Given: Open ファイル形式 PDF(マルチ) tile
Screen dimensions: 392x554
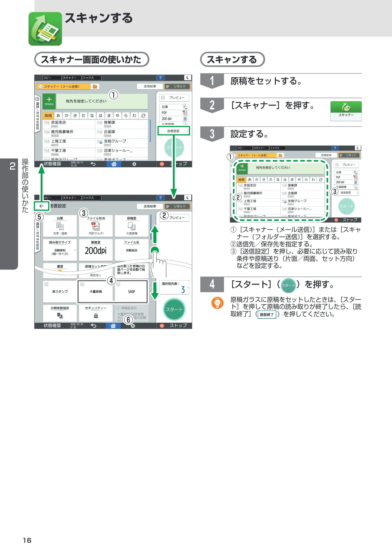Looking at the screenshot, I should pyautogui.click(x=96, y=226).
